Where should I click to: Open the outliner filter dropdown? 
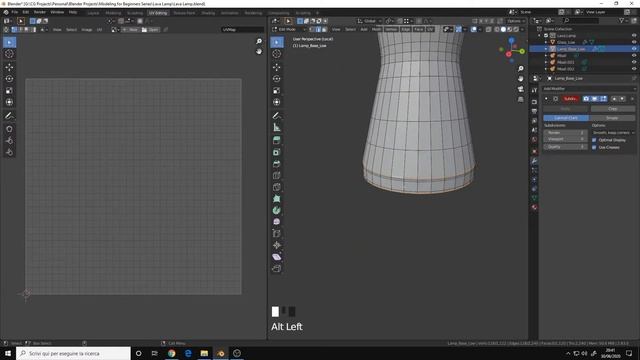(x=623, y=20)
